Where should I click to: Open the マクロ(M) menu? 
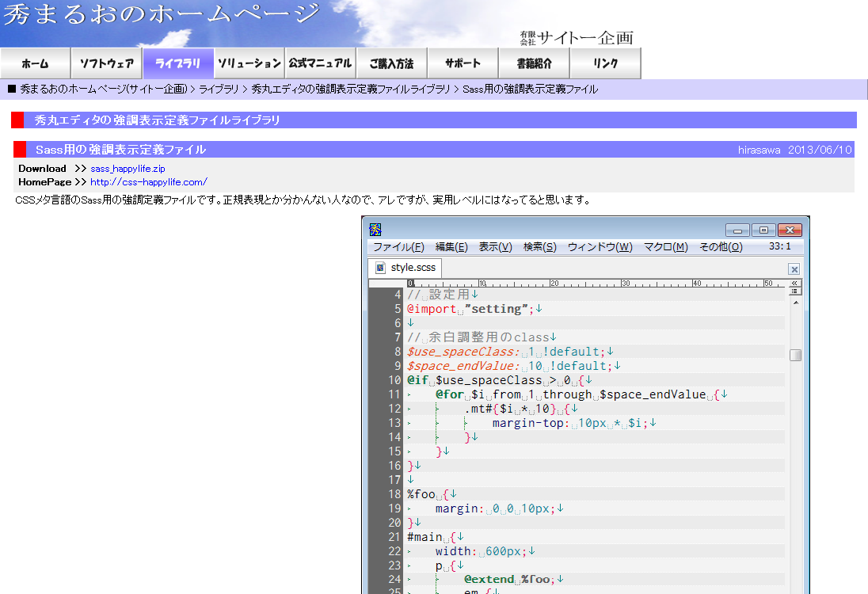(x=665, y=247)
